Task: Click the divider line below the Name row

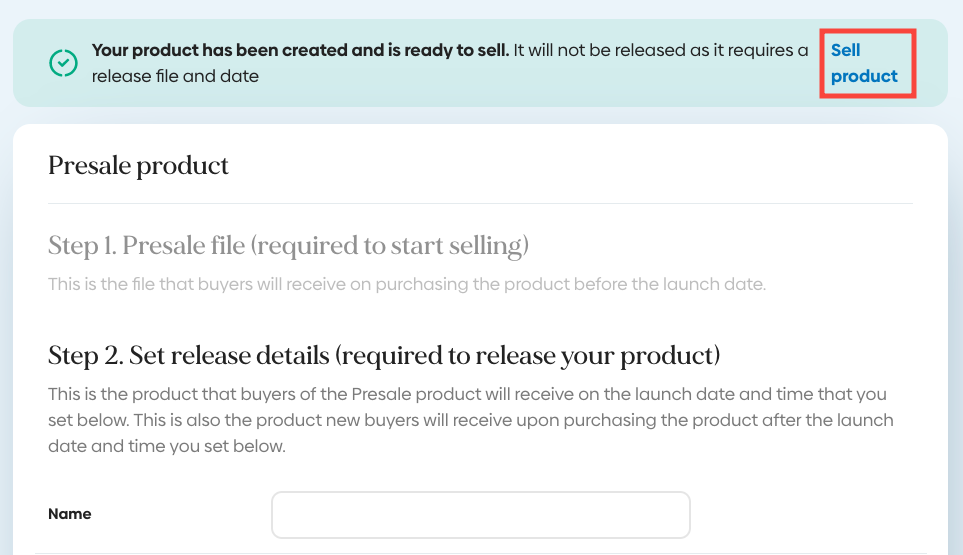Action: tap(480, 553)
